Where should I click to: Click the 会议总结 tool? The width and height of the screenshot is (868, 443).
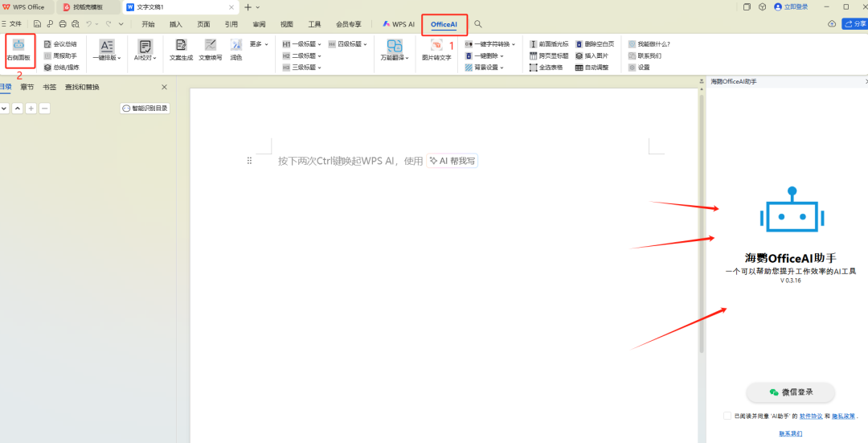60,43
